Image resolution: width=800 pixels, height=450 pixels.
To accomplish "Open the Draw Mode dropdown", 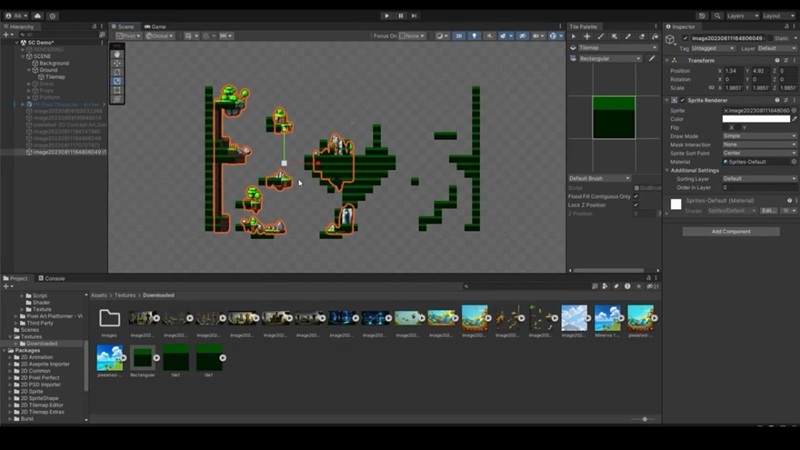I will 760,136.
